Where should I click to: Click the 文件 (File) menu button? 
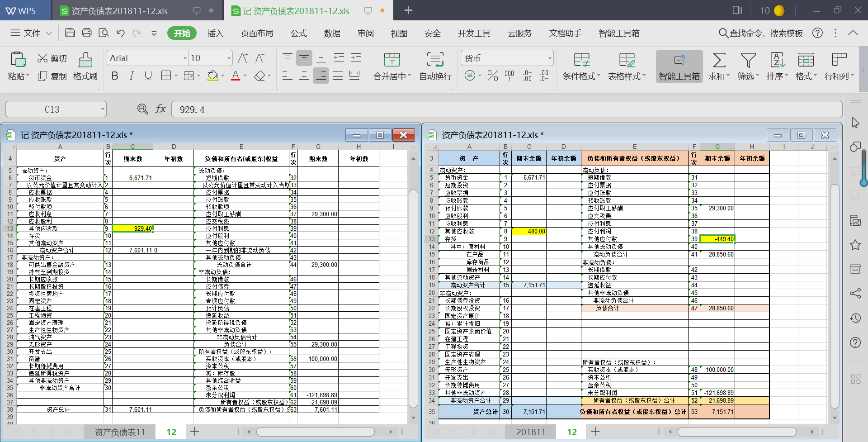tap(31, 33)
